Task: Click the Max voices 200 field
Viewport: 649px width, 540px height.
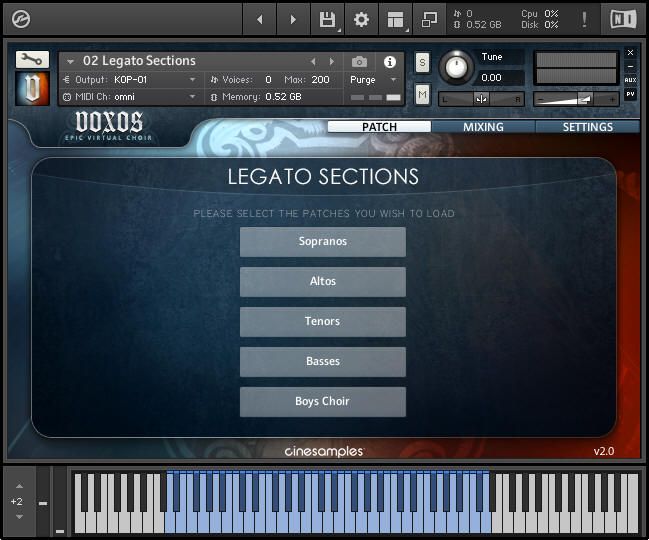Action: (320, 79)
